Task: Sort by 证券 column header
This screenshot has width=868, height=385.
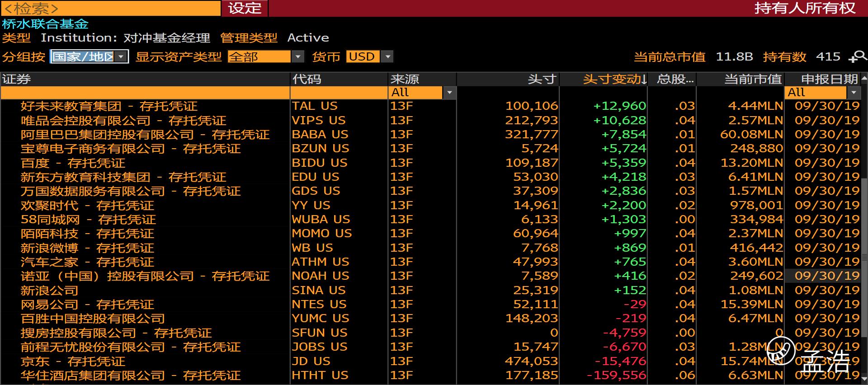Action: click(145, 79)
